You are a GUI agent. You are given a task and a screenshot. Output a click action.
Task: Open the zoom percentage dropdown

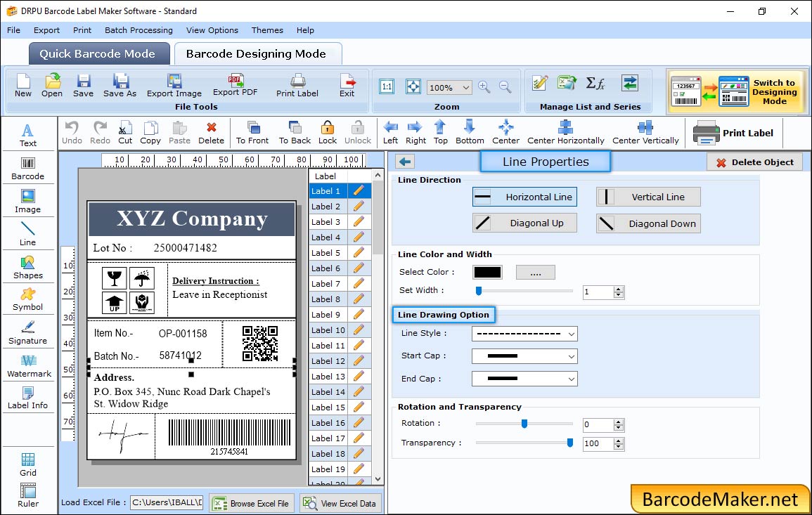[x=465, y=87]
